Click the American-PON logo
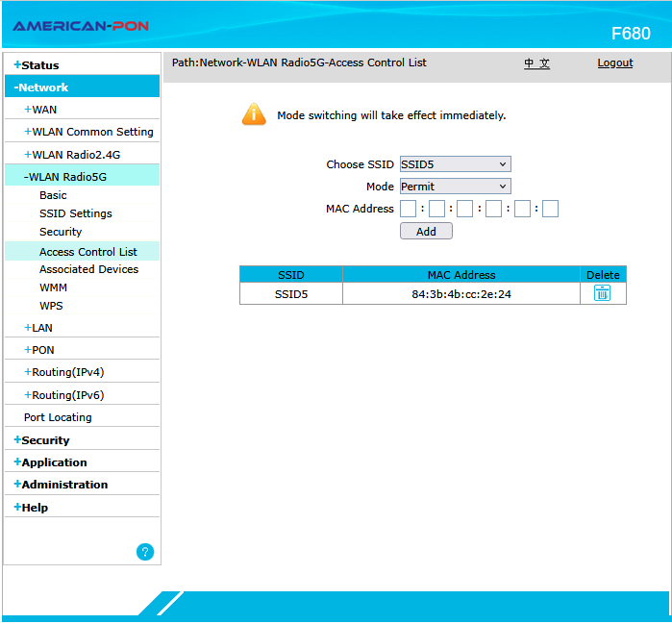Screen dimensions: 672x624 (x=81, y=26)
